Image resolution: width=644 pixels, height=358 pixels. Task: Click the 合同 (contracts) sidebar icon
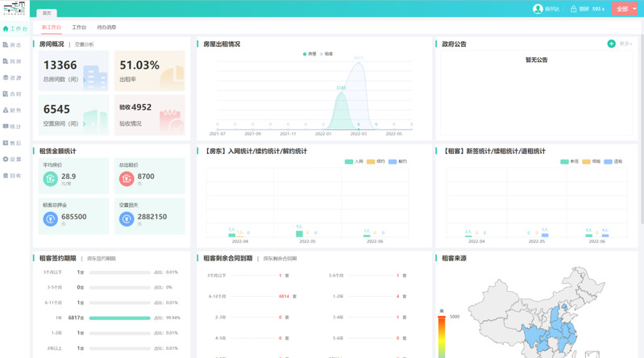(6, 94)
